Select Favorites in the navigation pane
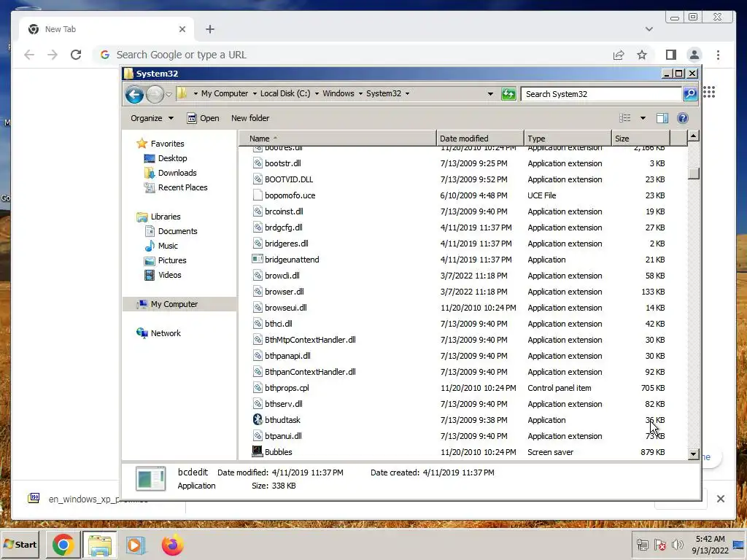747x560 pixels. point(167,144)
